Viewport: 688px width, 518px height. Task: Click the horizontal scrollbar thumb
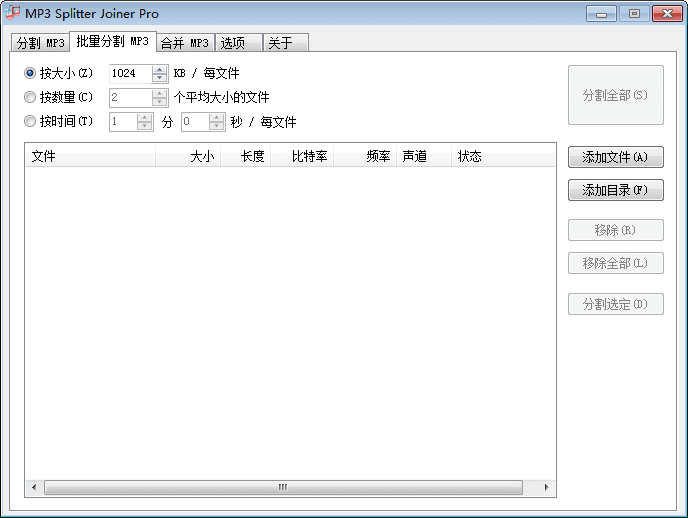(x=283, y=487)
